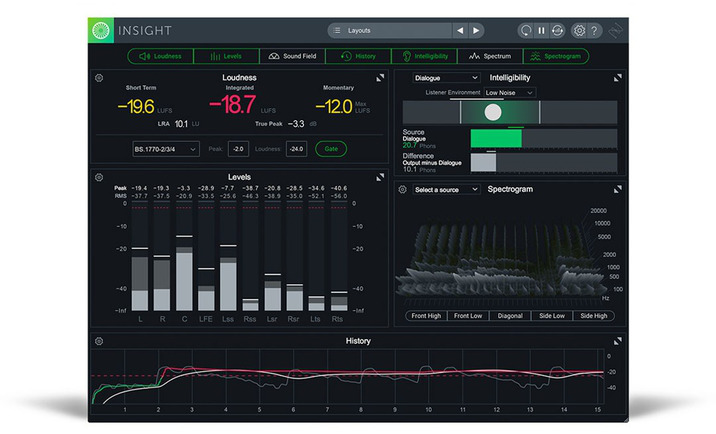
Task: Open History panel settings gear
Action: point(99,341)
